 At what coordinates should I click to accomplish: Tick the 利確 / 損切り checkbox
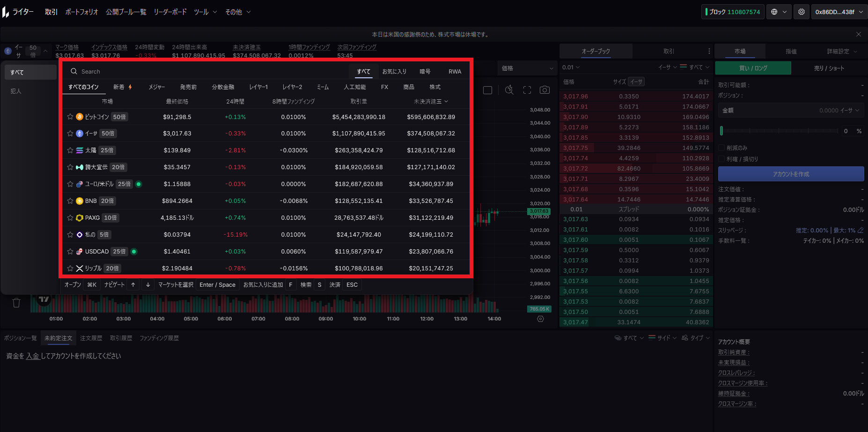tap(721, 159)
